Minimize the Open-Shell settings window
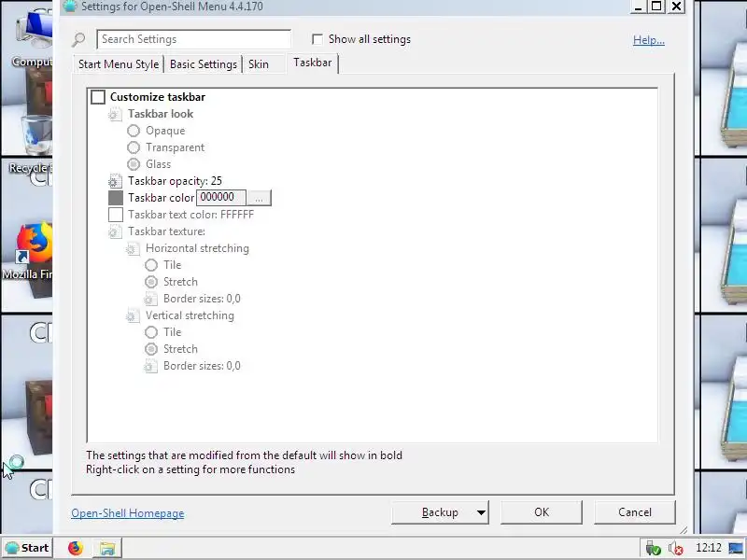747x560 pixels. coord(638,7)
